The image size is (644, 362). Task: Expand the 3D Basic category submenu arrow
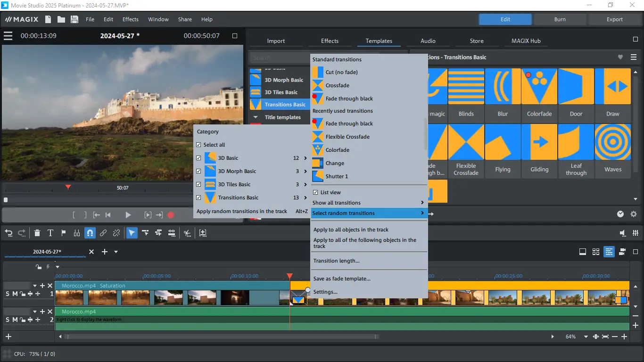pyautogui.click(x=305, y=158)
